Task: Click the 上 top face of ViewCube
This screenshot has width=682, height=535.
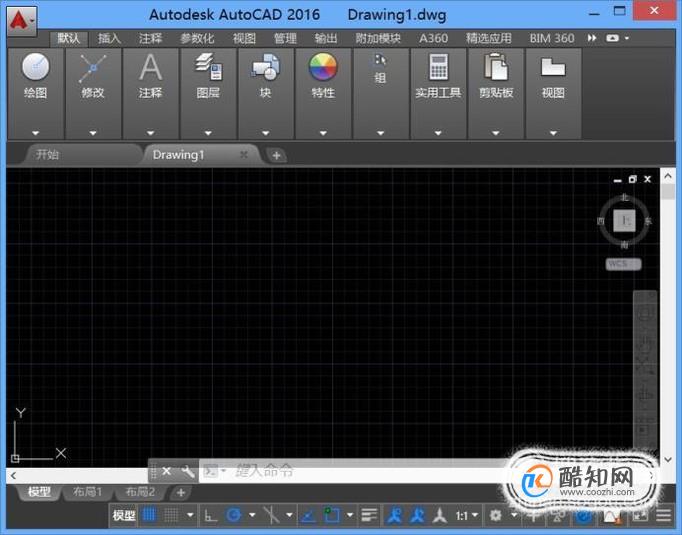Action: pos(624,221)
